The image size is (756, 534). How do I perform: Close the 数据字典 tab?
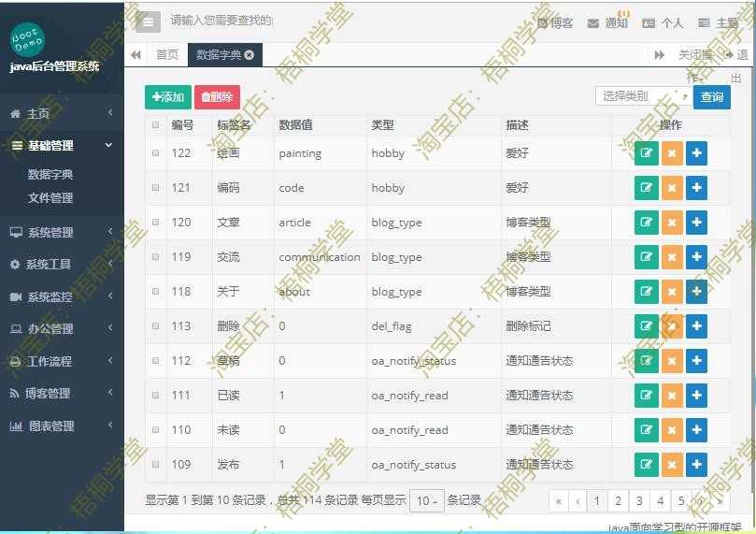(x=250, y=55)
